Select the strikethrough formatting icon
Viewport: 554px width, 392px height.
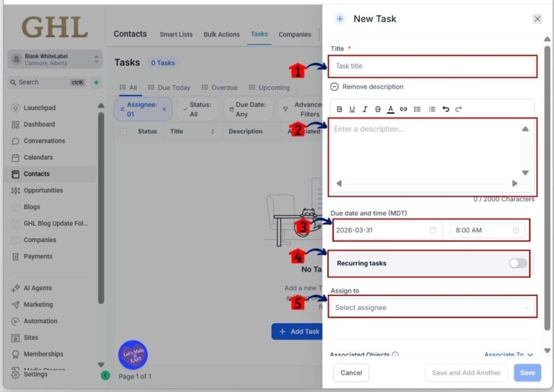pyautogui.click(x=378, y=109)
